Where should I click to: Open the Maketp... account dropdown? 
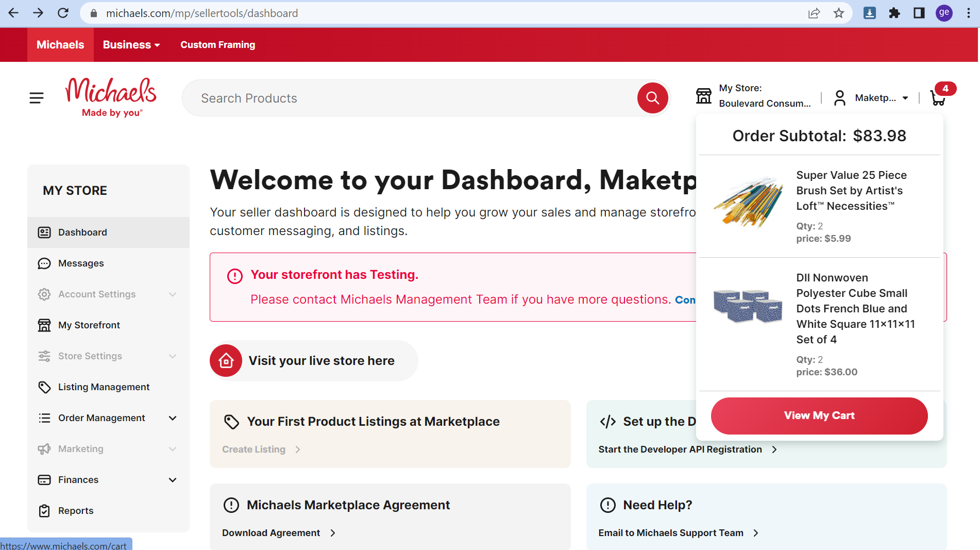click(x=881, y=98)
